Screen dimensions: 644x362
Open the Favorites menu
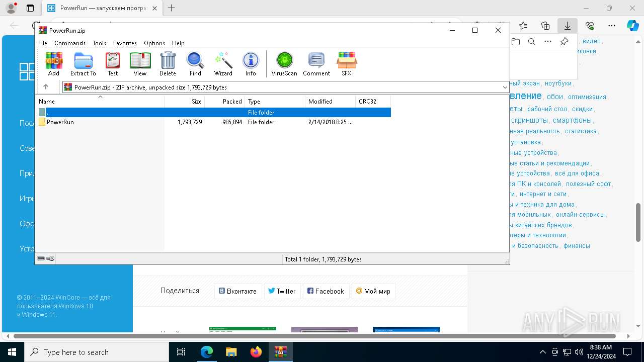pyautogui.click(x=125, y=43)
